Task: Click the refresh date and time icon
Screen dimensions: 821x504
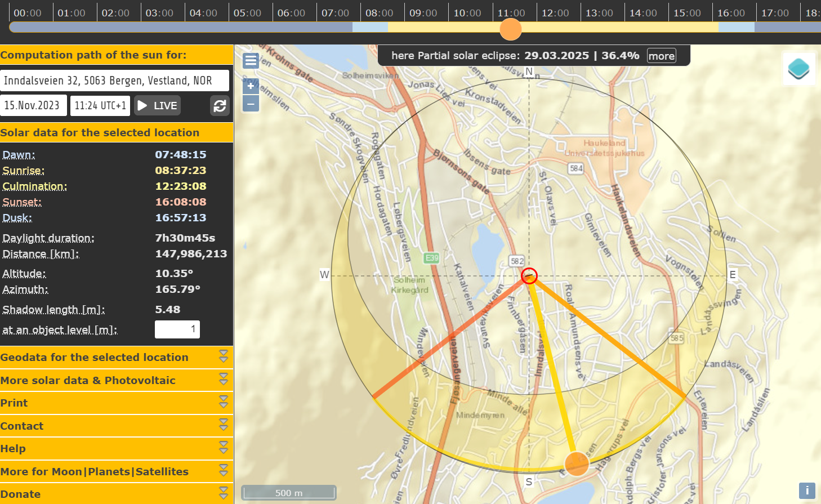Action: 220,105
